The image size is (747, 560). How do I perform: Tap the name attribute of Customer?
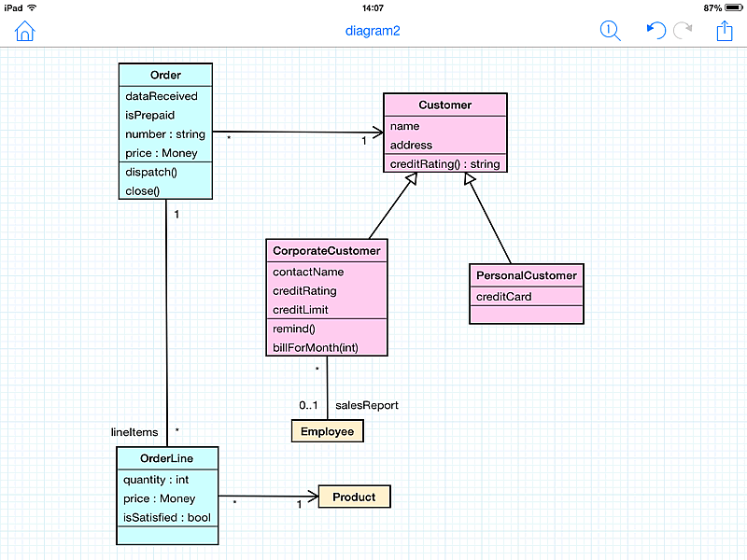click(404, 126)
